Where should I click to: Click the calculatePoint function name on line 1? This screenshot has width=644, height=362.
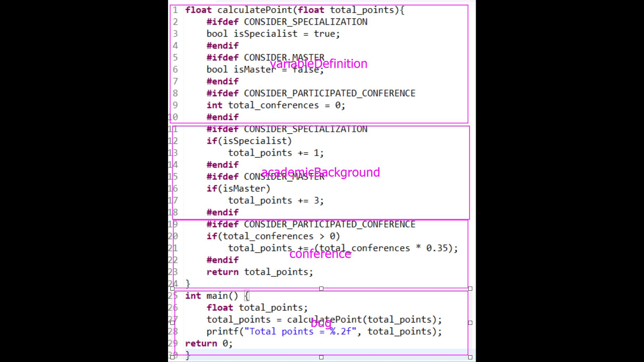click(x=255, y=10)
